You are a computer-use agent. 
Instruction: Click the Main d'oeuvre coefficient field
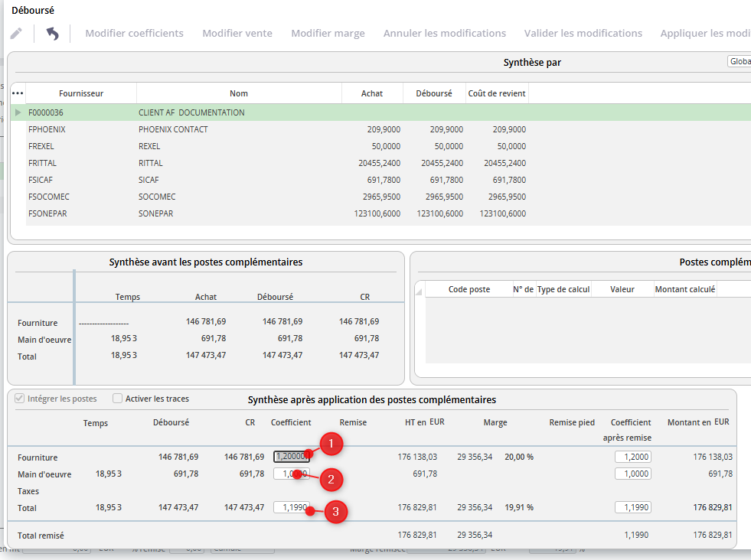click(292, 474)
